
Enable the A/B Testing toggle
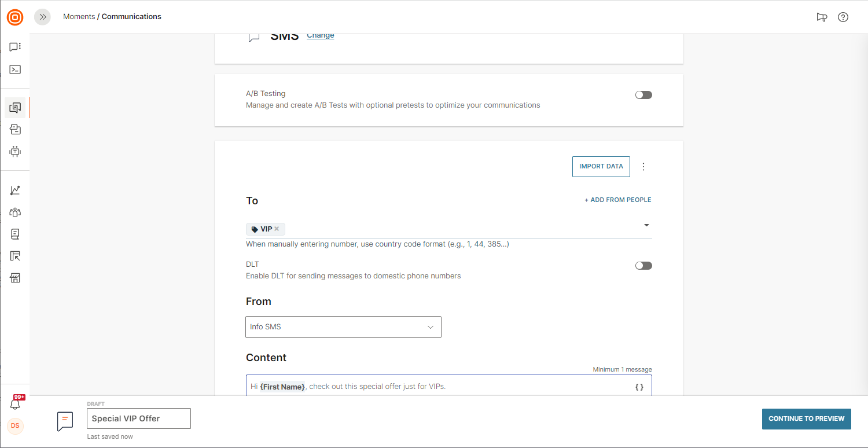tap(643, 95)
